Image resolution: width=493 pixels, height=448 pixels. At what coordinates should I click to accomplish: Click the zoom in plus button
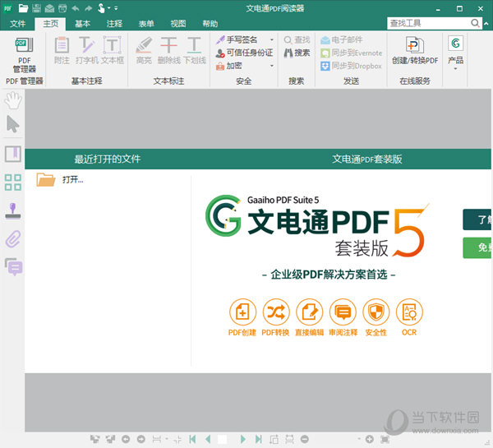click(x=370, y=439)
